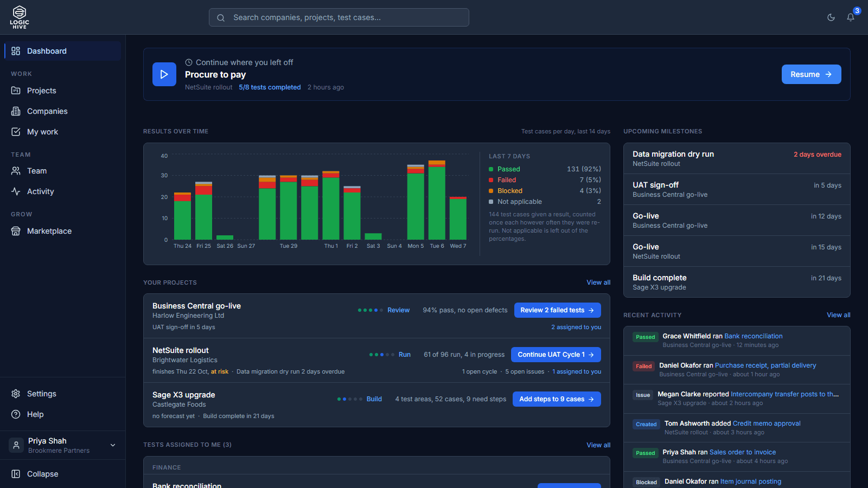Click Add steps to 9 cases button
This screenshot has height=488, width=868.
[x=557, y=399]
